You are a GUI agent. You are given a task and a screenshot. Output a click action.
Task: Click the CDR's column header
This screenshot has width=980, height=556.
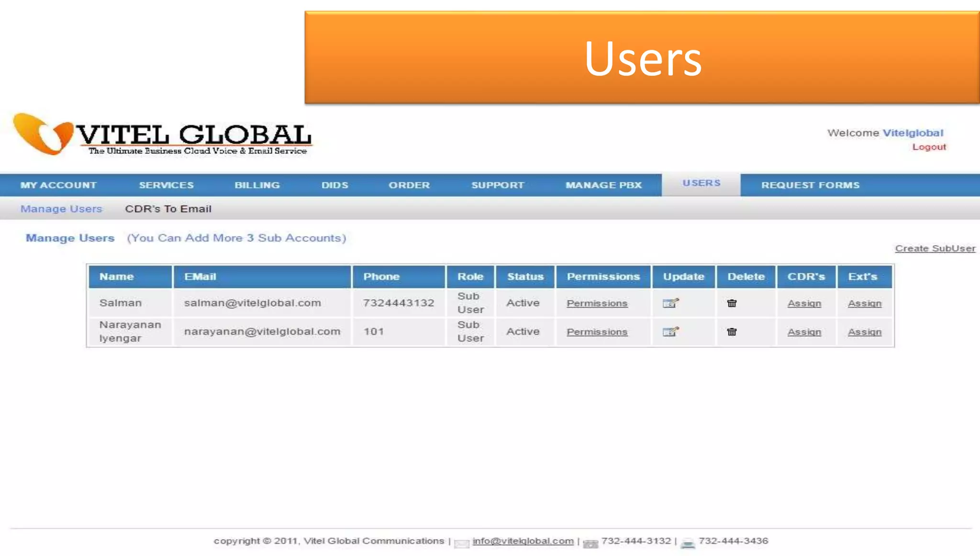[806, 276]
